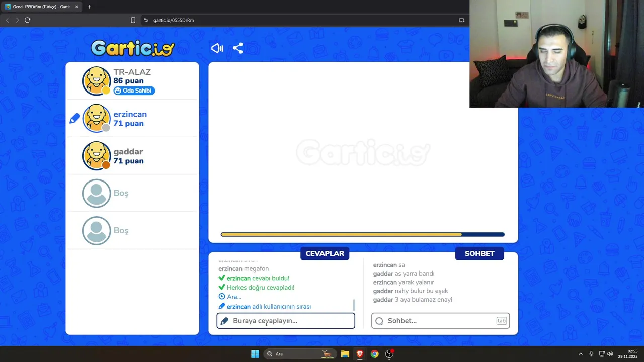644x362 pixels.
Task: Click the Gartic.io logo
Action: point(132,48)
